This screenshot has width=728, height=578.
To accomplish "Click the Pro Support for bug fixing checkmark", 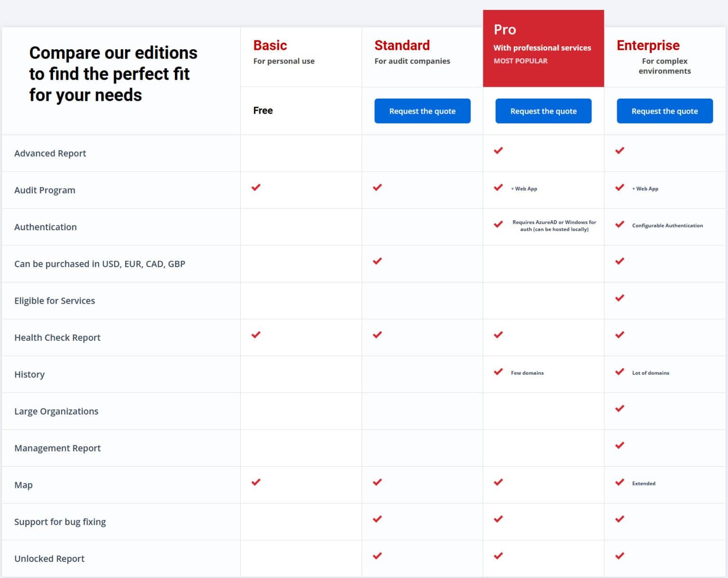I will [x=498, y=519].
